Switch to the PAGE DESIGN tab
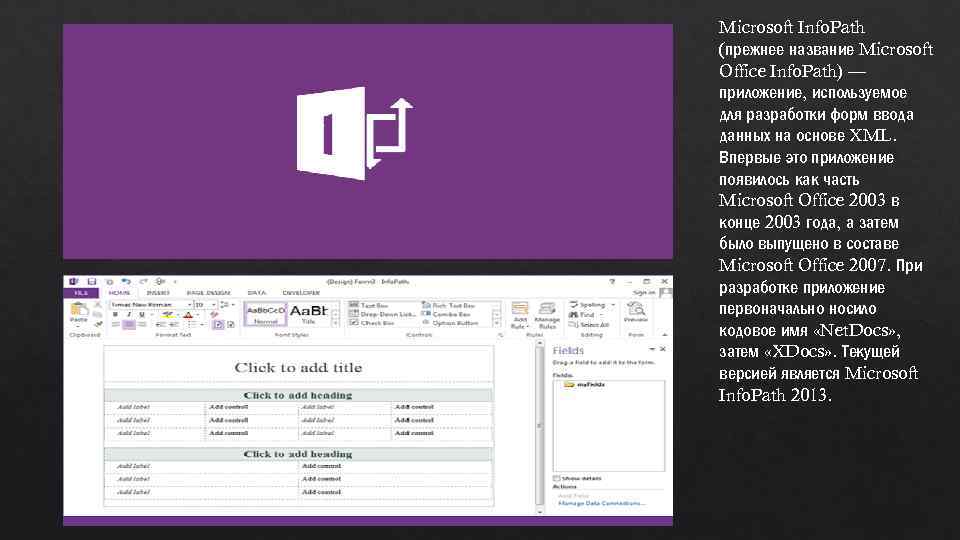 (x=208, y=293)
